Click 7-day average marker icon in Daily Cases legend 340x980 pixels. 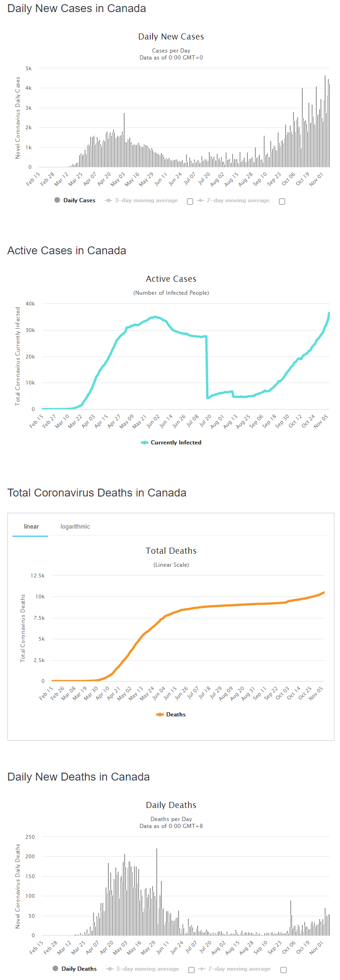200,200
